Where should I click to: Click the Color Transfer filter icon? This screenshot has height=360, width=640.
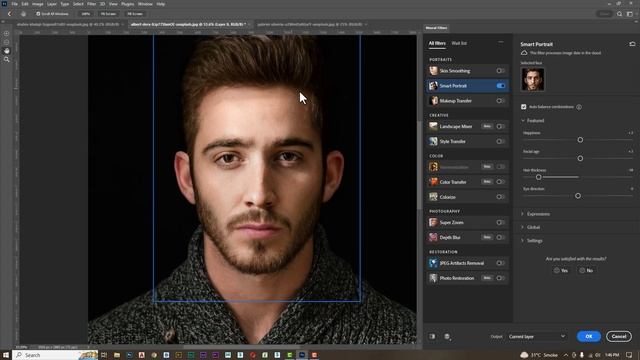pos(433,182)
